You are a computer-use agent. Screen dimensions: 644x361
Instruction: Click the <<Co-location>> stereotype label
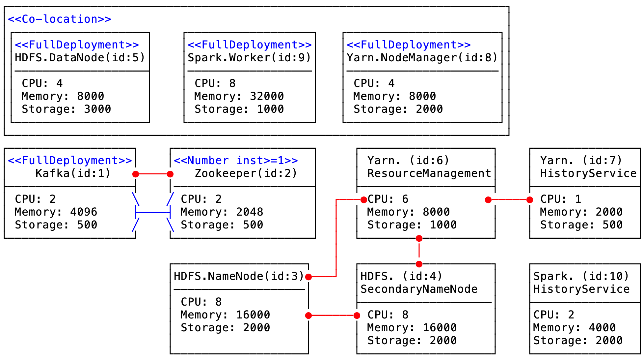click(60, 19)
